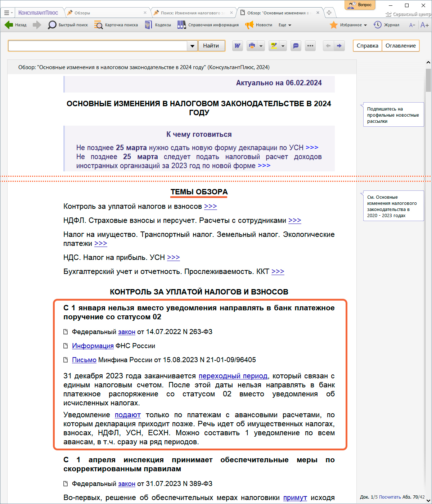Viewport: 432px width, 504px height.
Task: Increase font size with A+
Action: point(424,25)
